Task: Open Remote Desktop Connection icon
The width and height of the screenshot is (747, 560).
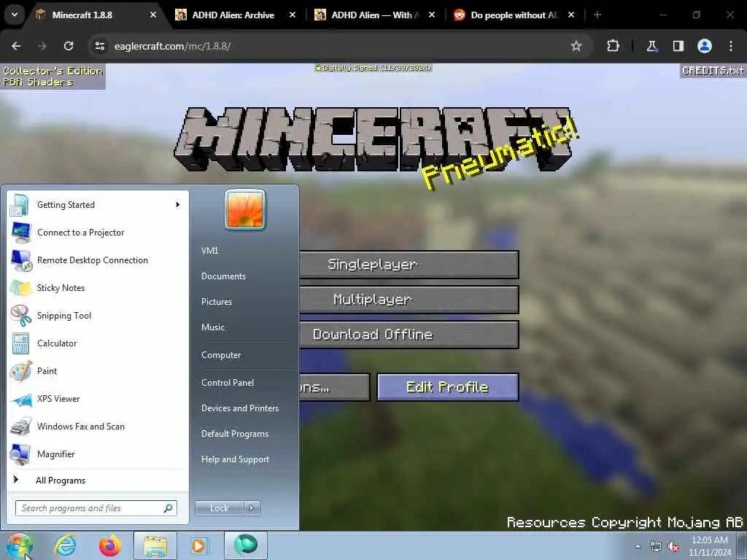Action: click(x=20, y=260)
